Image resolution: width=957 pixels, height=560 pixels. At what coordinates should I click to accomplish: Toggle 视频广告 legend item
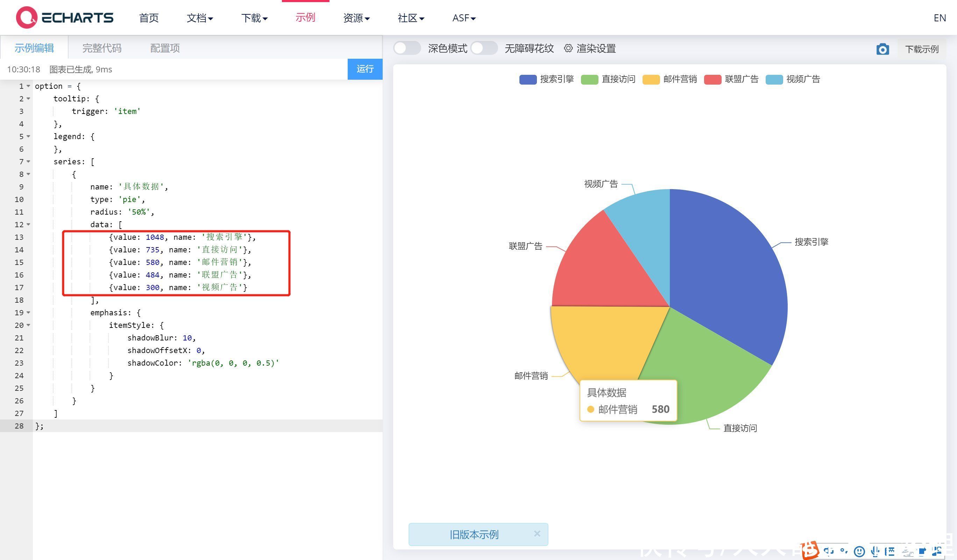793,79
